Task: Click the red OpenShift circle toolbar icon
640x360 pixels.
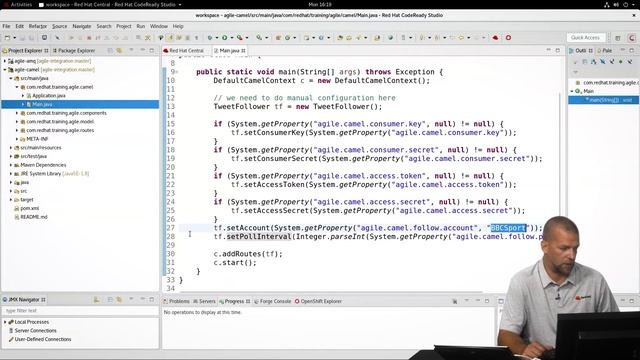Action: (x=508, y=38)
